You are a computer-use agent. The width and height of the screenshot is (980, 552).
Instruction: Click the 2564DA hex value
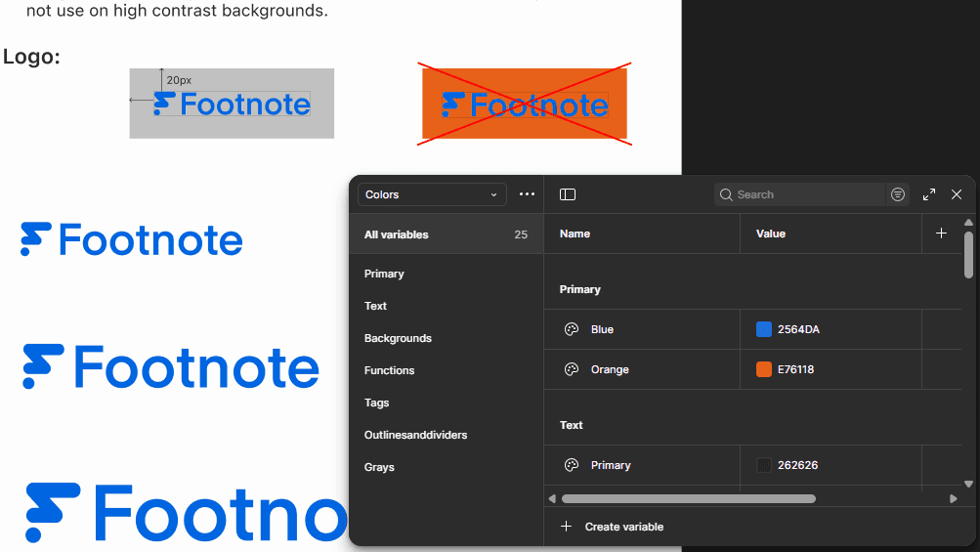click(x=798, y=329)
